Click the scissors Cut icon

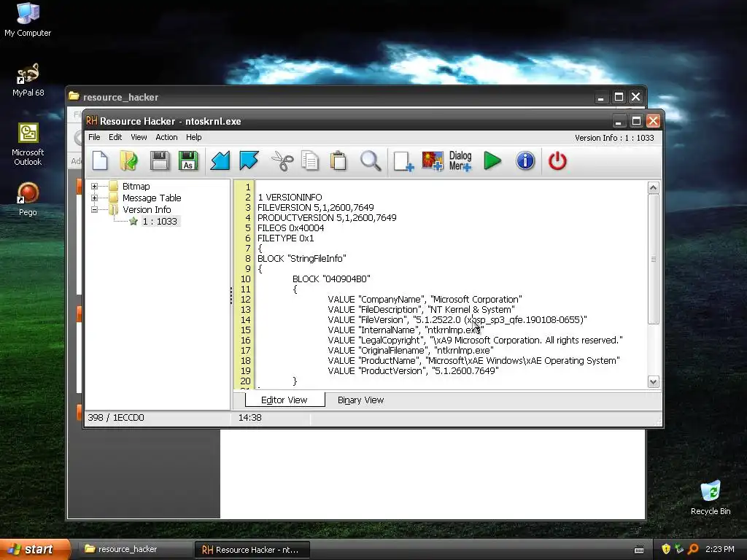pos(282,161)
